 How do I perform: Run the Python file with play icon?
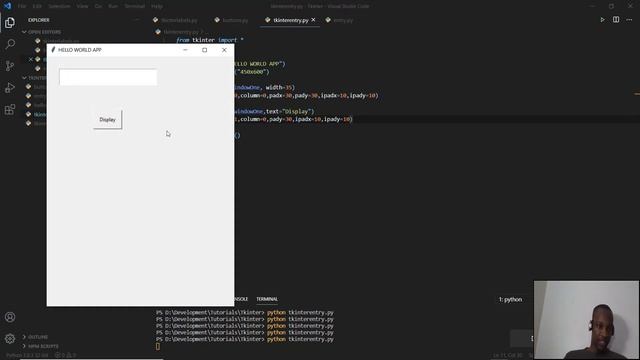click(x=602, y=20)
